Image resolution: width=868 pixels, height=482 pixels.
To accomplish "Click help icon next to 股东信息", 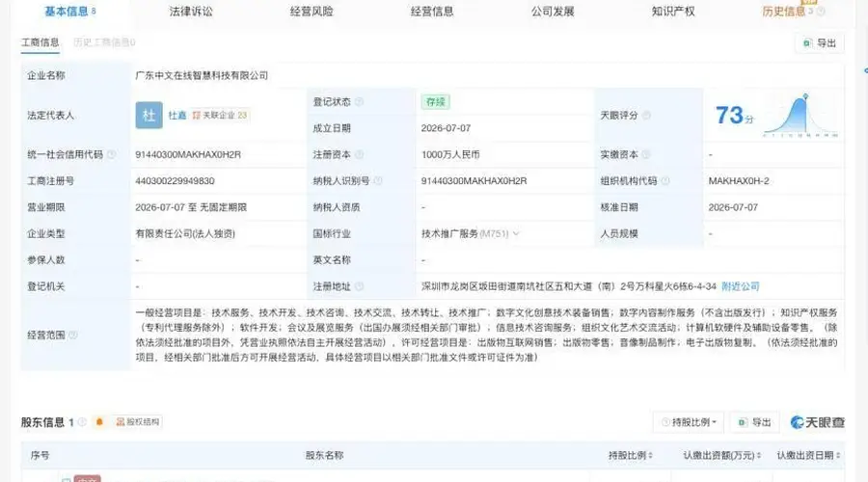I will pyautogui.click(x=82, y=422).
